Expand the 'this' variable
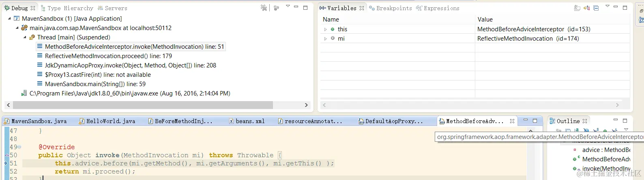This screenshot has width=644, height=180. click(x=325, y=29)
